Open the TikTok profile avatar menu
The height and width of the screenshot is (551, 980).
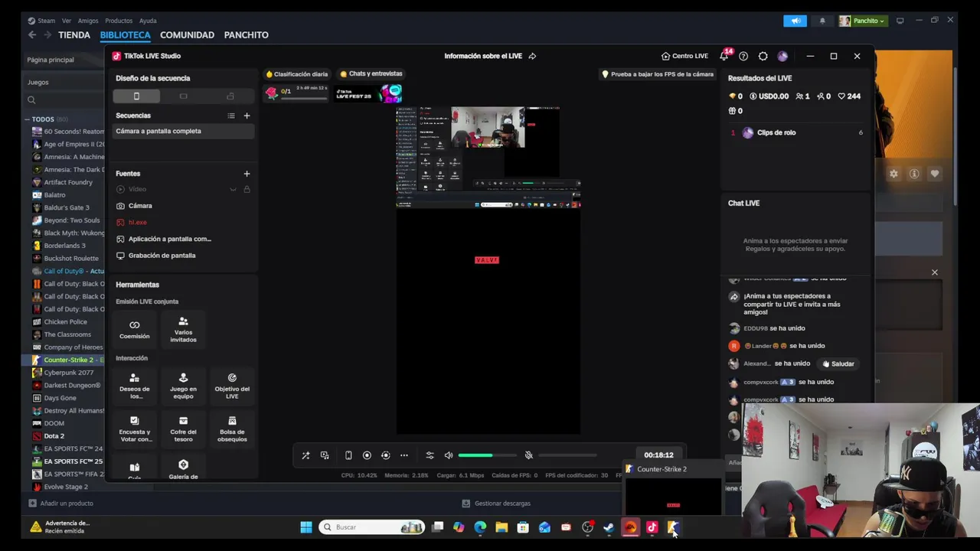(782, 56)
